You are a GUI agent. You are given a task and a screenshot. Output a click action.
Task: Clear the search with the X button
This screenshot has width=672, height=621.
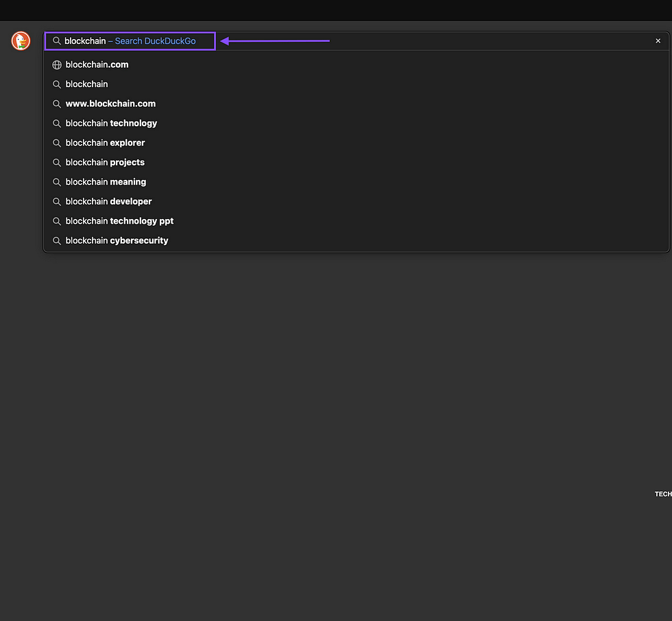658,41
